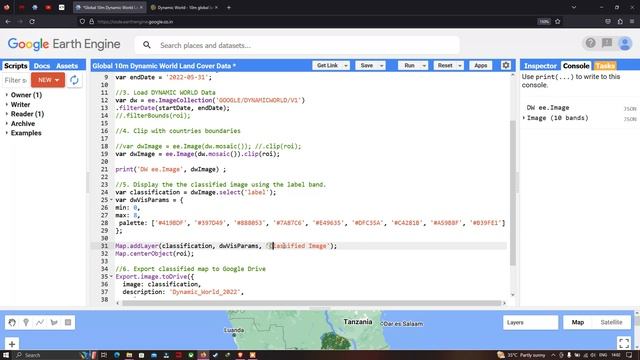Click the search magnifier icon
The height and width of the screenshot is (360, 640).
[x=147, y=45]
